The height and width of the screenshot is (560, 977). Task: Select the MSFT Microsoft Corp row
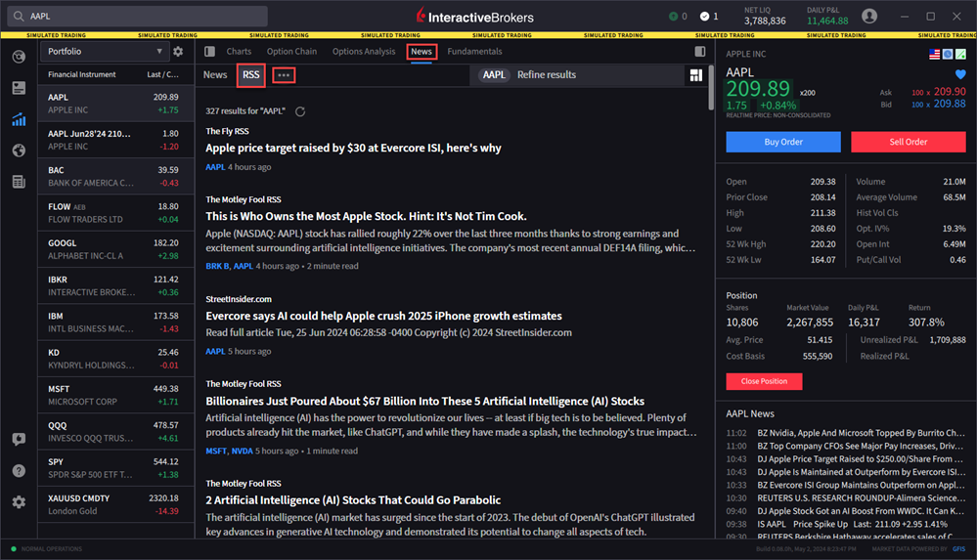(x=116, y=396)
